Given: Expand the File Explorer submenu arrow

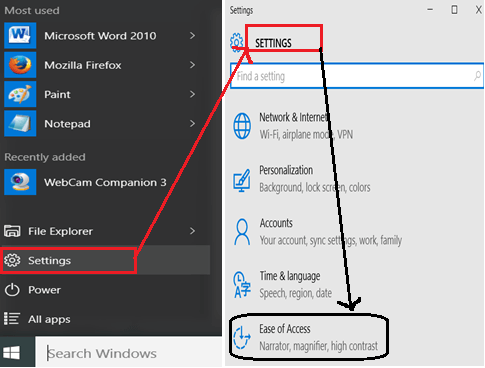Looking at the screenshot, I should click(x=192, y=231).
